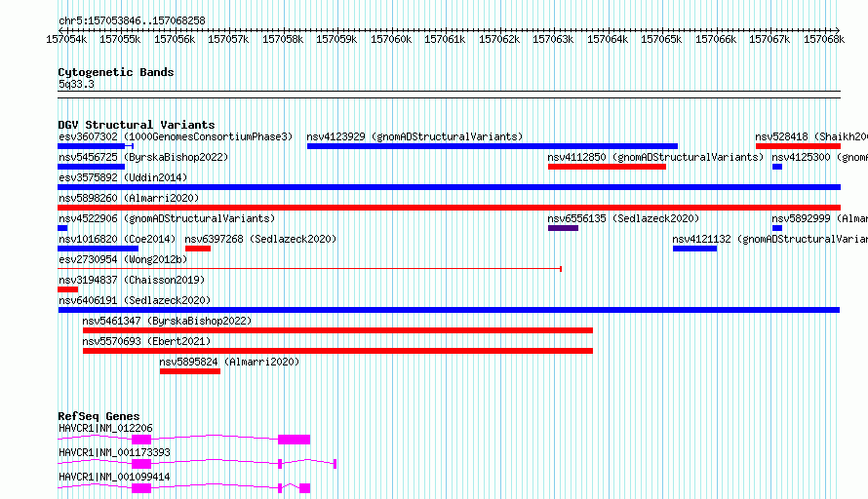The width and height of the screenshot is (868, 499).
Task: Click the nsv528418 red bar
Action: pyautogui.click(x=798, y=146)
